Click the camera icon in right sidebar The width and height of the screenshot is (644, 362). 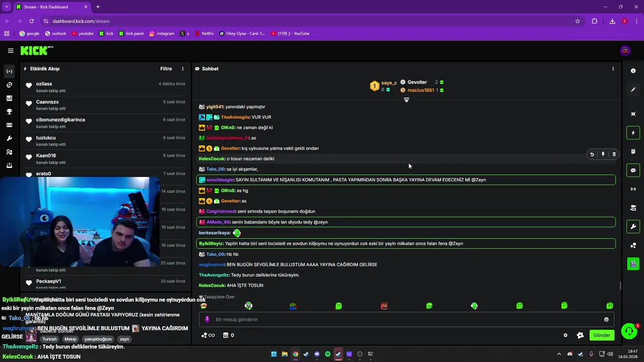click(x=633, y=208)
